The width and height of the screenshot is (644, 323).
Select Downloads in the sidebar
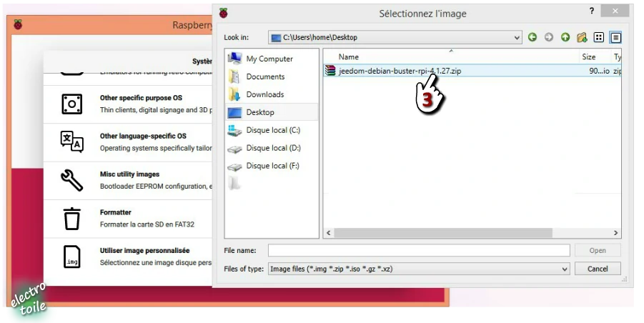(272, 94)
